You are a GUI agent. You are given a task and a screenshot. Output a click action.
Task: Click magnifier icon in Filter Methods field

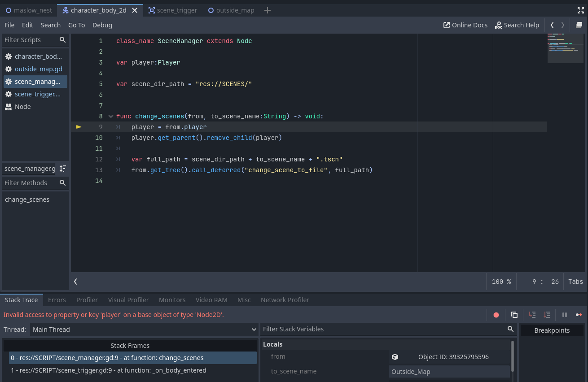(x=63, y=183)
